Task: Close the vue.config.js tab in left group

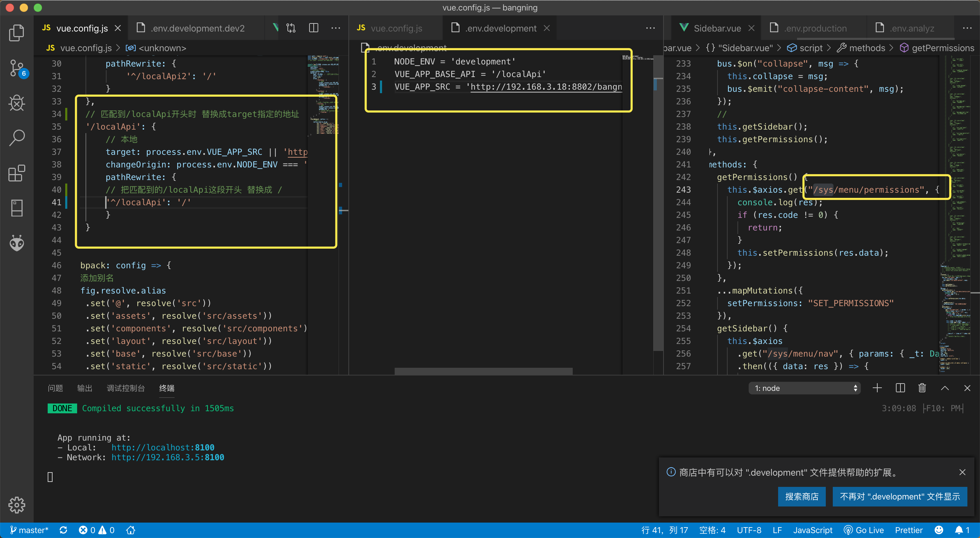Action: (118, 28)
